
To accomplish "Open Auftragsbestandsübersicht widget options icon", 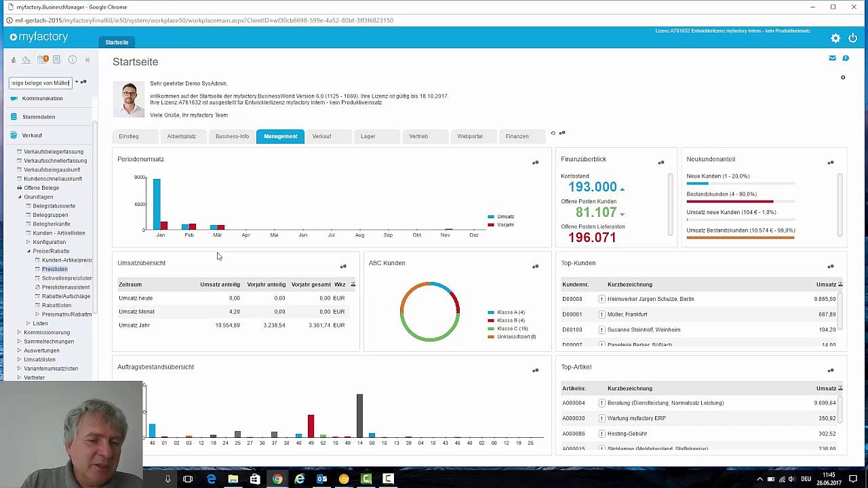I will tap(535, 370).
